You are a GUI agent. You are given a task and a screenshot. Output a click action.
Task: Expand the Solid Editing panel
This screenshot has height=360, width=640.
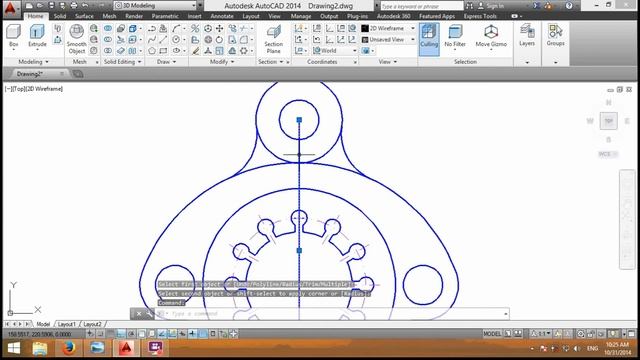[122, 62]
